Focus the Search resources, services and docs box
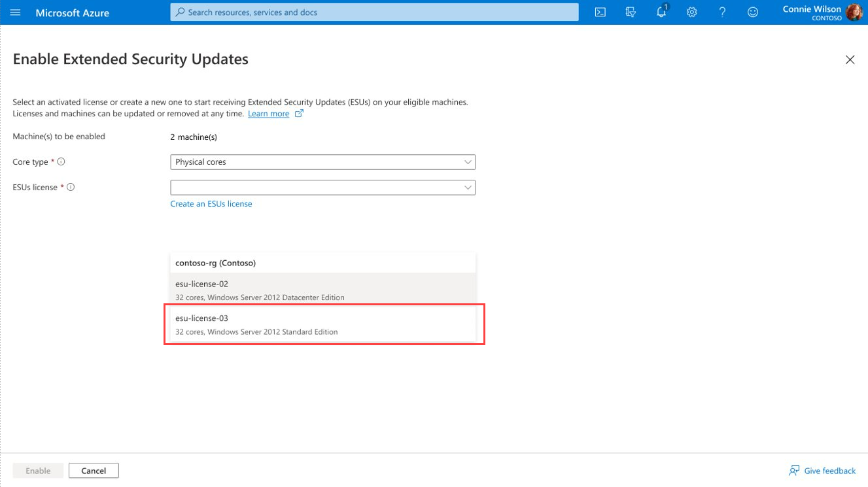 point(374,12)
